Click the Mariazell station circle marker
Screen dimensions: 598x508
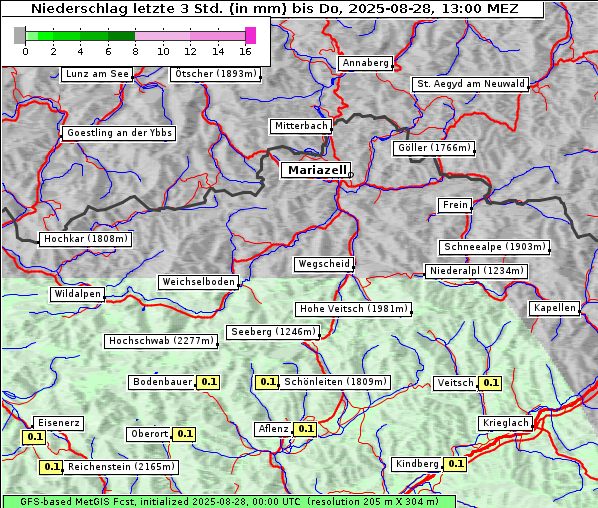[x=351, y=175]
